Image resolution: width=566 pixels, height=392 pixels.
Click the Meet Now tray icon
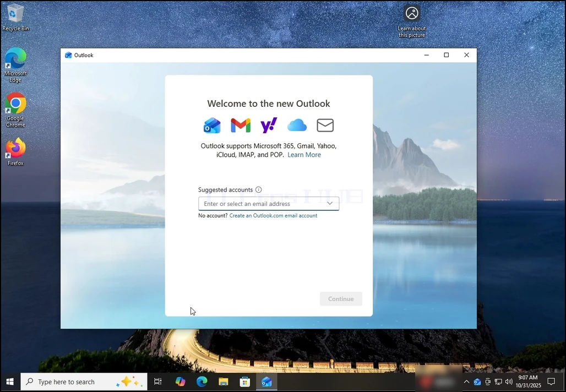click(488, 382)
